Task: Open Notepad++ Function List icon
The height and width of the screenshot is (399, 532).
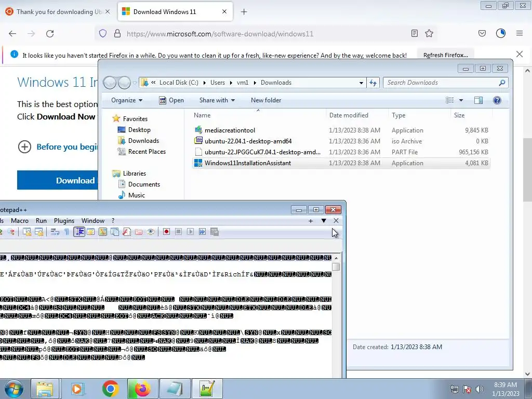Action: pyautogui.click(x=127, y=232)
